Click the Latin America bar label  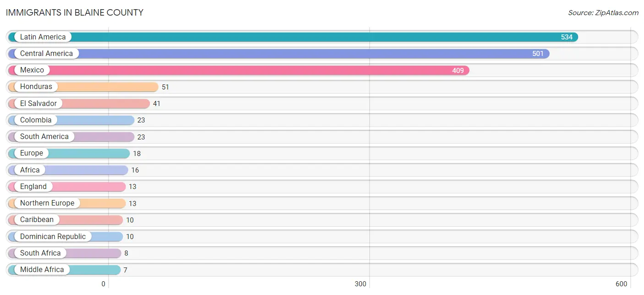43,37
